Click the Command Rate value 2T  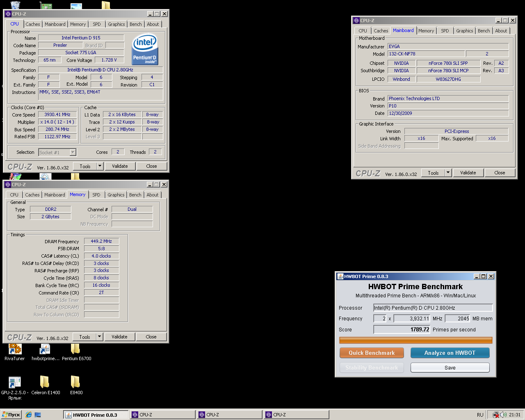click(x=101, y=293)
